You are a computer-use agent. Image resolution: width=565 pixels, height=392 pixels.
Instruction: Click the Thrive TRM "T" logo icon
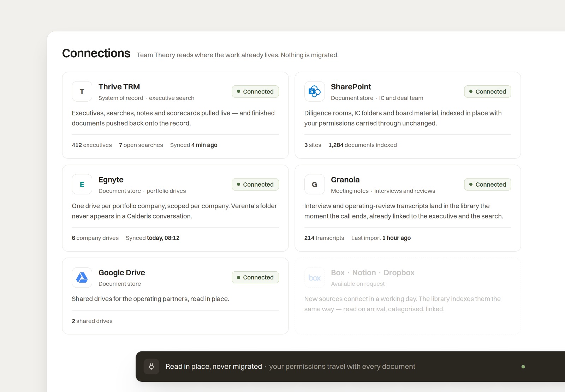pos(82,91)
